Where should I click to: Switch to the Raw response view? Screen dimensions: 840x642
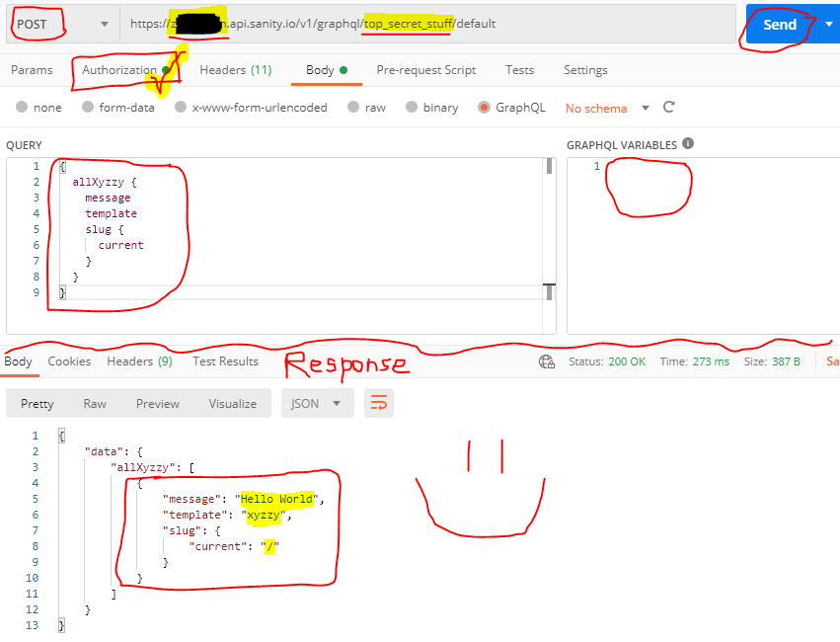point(95,404)
